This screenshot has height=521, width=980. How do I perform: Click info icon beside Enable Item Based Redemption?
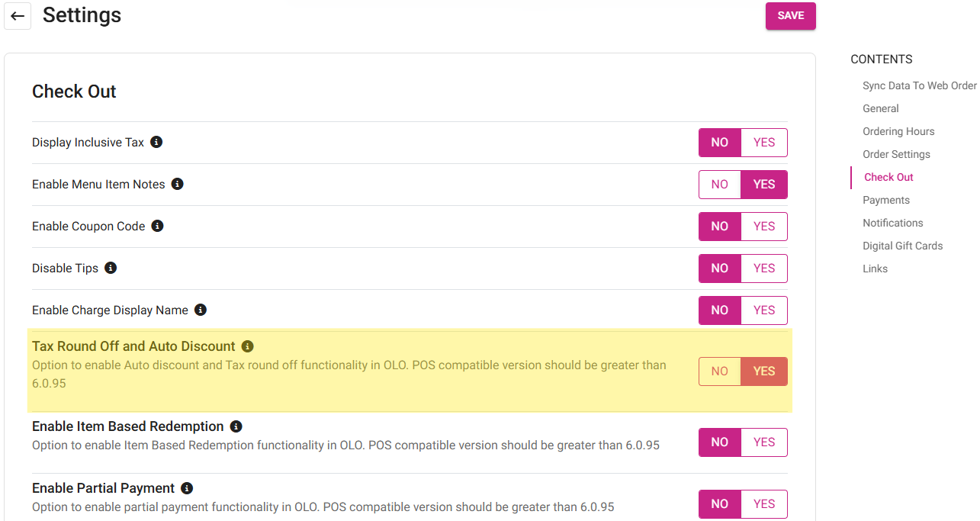pyautogui.click(x=236, y=426)
